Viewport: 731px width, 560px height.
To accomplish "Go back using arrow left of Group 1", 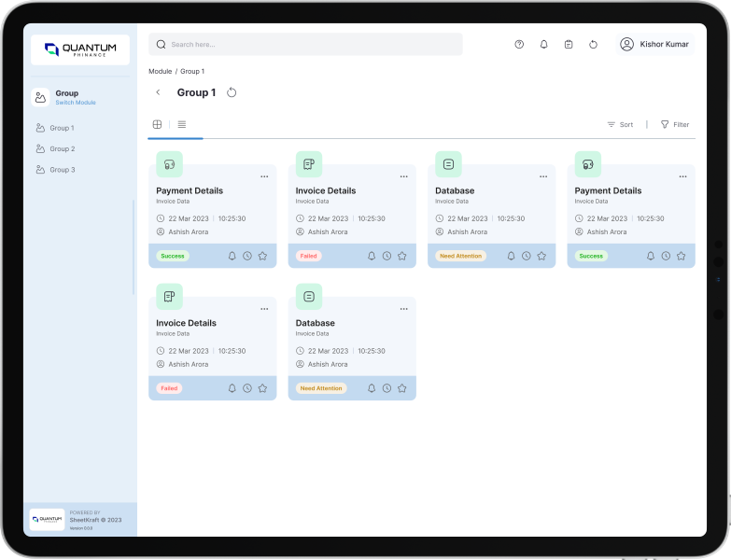I will [x=158, y=92].
